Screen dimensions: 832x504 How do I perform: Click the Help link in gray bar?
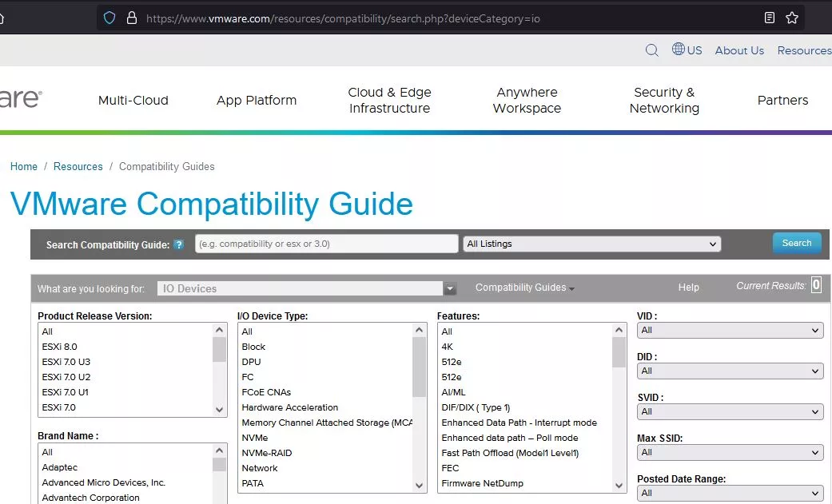coord(688,288)
